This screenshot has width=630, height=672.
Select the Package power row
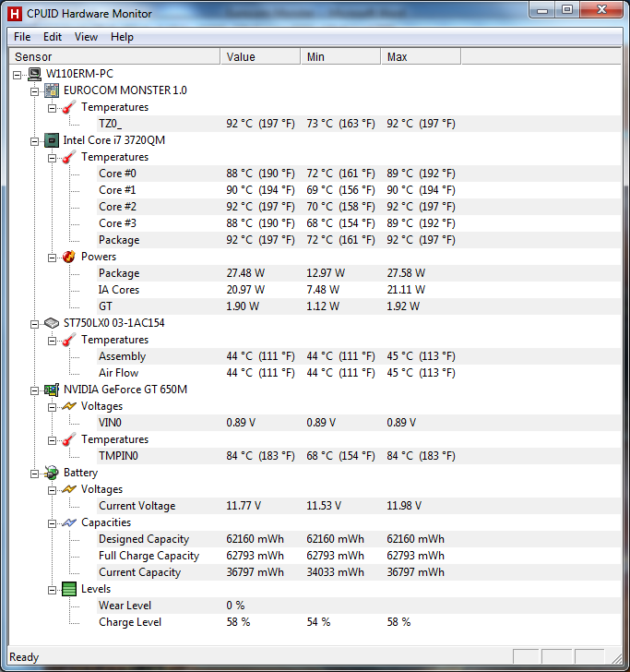pyautogui.click(x=359, y=273)
